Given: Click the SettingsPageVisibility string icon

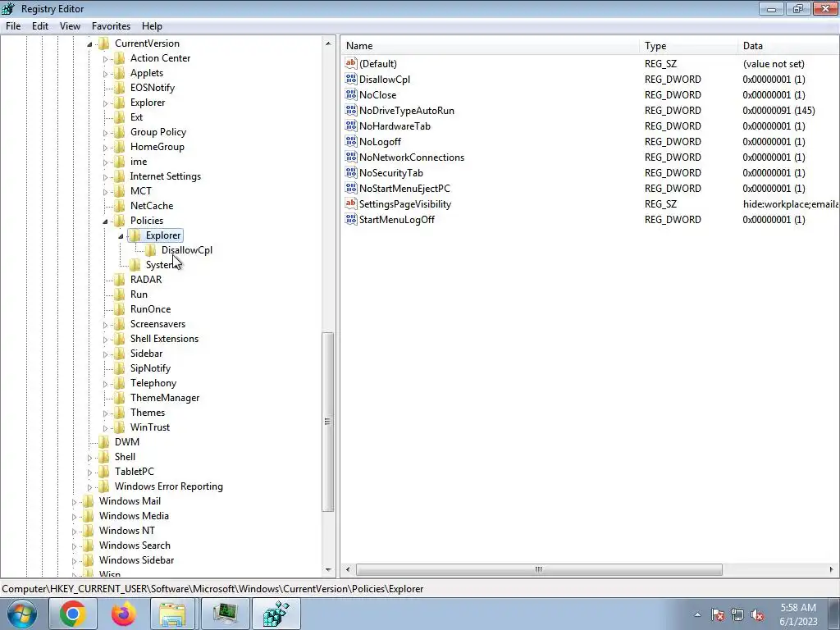Looking at the screenshot, I should tap(351, 203).
